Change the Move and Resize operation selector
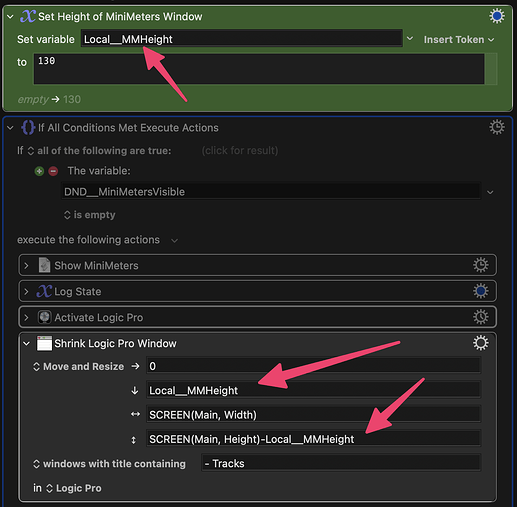 [x=79, y=367]
